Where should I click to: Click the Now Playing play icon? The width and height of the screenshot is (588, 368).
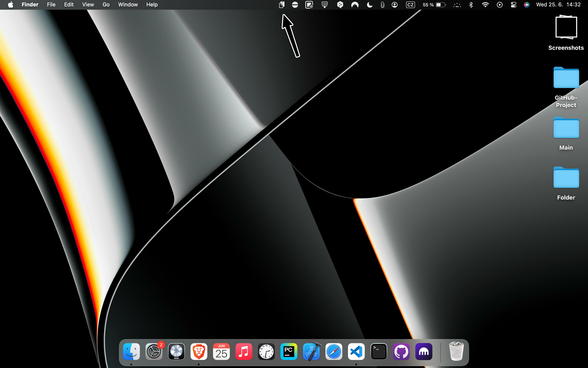(500, 5)
